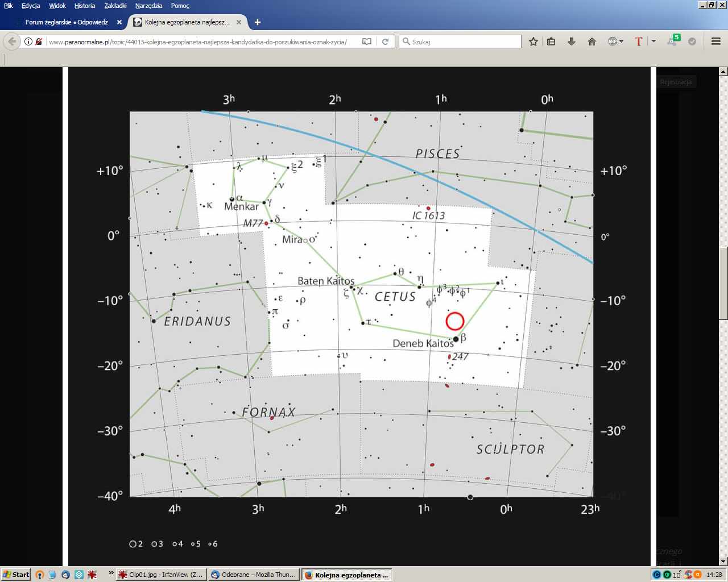Show site information for this page
Image resolution: width=728 pixels, height=582 pixels.
pos(28,41)
